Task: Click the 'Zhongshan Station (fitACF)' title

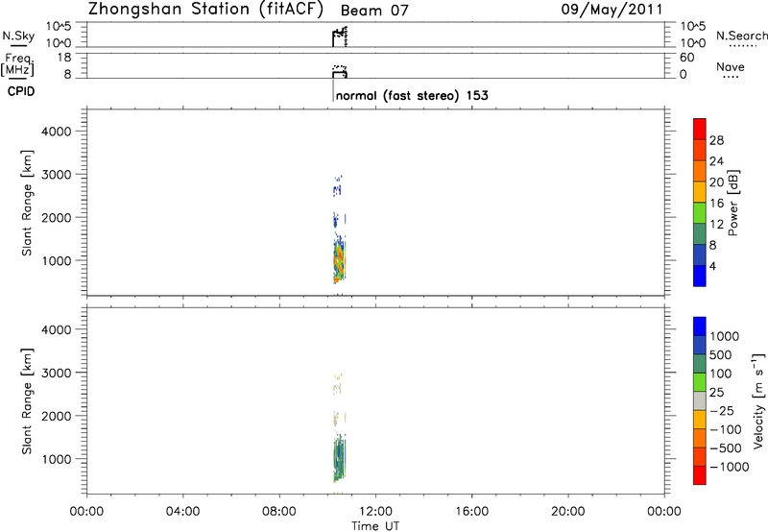Action: 205,10
